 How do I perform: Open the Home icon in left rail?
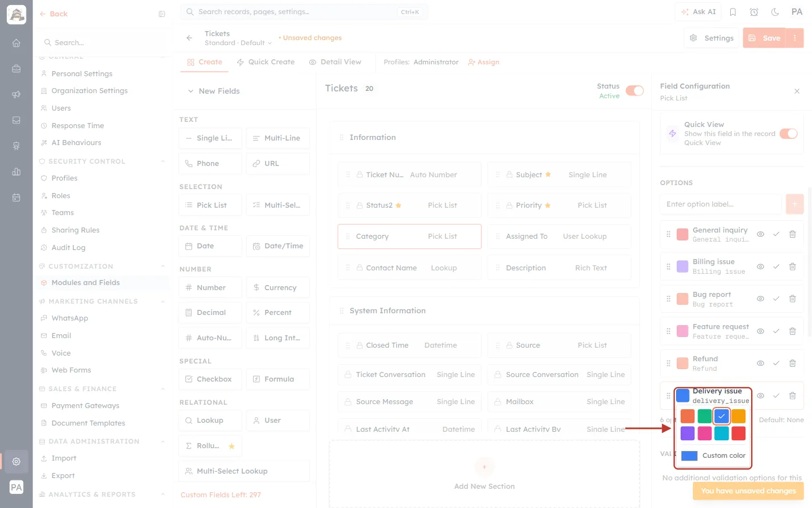16,43
